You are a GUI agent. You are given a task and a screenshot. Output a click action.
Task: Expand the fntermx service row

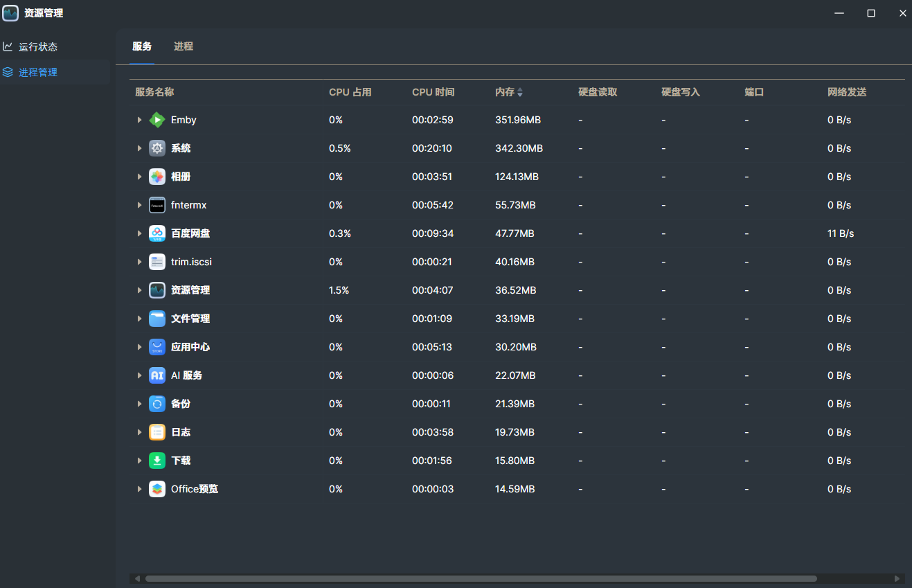[139, 205]
